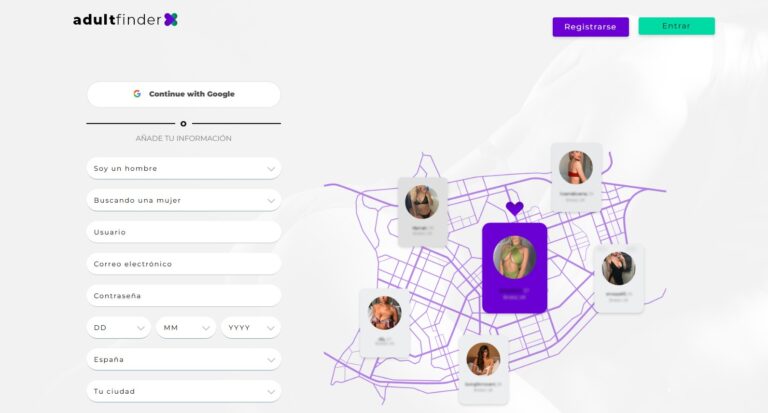Open the MM month selector
This screenshot has width=768, height=413.
[186, 327]
